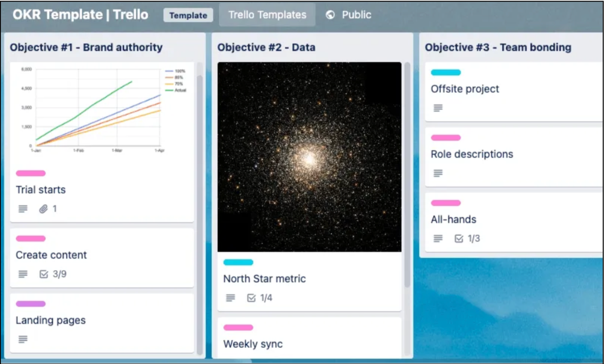Click the Objective #3 - Team bonding list title
This screenshot has width=604, height=364.
point(498,47)
